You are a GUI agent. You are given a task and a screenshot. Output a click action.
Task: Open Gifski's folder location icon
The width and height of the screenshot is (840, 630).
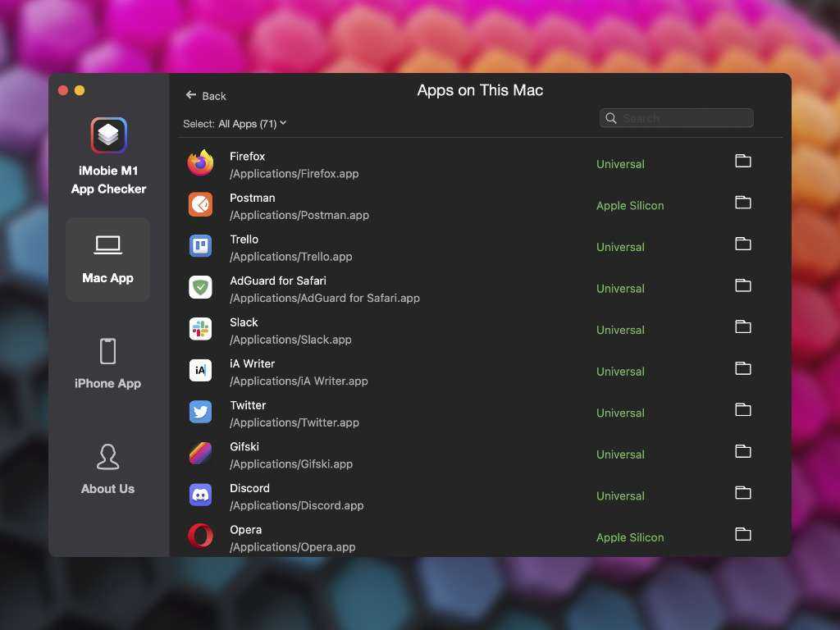[x=743, y=451]
